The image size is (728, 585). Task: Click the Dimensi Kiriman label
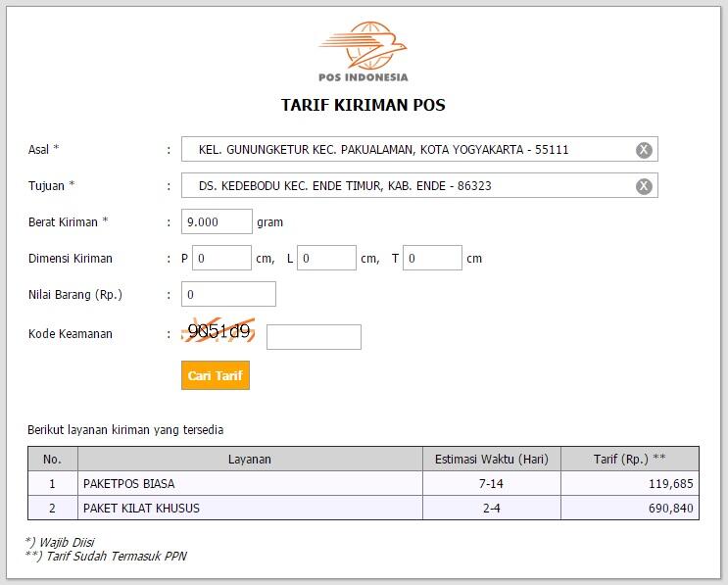71,258
